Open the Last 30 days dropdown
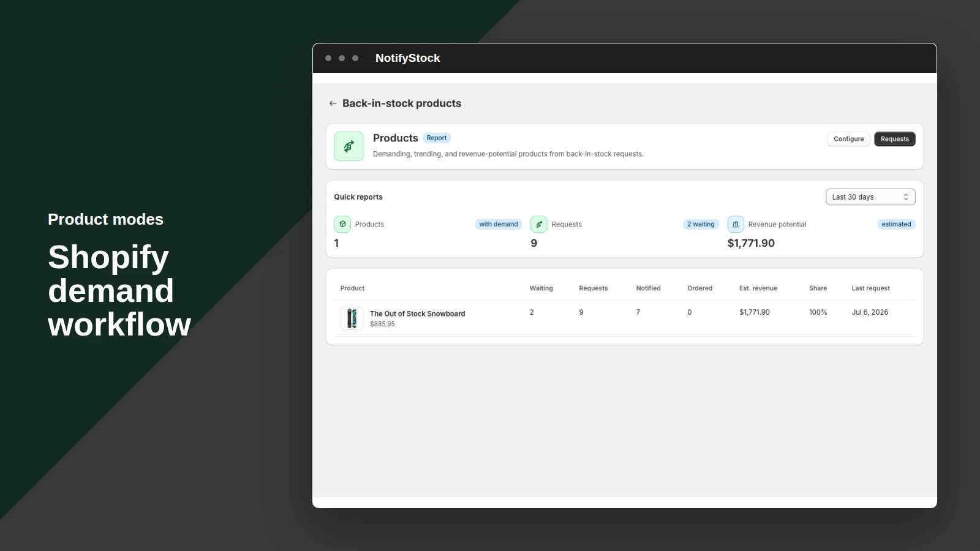980x551 pixels. [870, 197]
